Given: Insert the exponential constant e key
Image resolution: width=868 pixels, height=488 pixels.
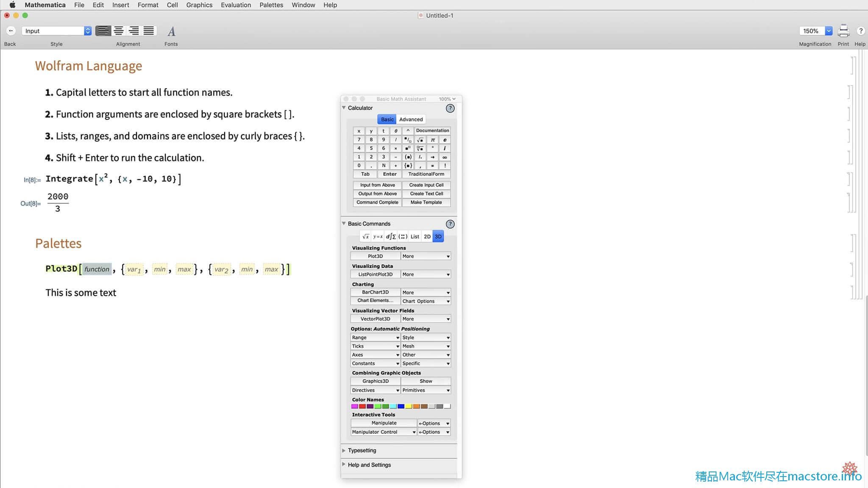Looking at the screenshot, I should [445, 140].
